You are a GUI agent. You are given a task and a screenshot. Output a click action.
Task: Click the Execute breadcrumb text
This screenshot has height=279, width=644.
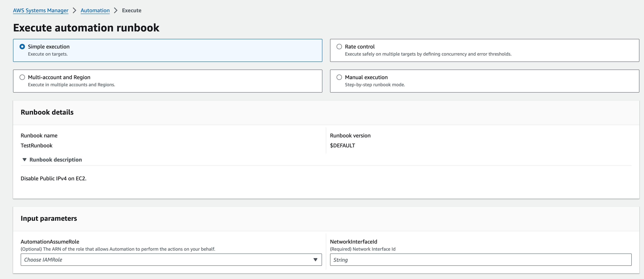[x=131, y=11]
